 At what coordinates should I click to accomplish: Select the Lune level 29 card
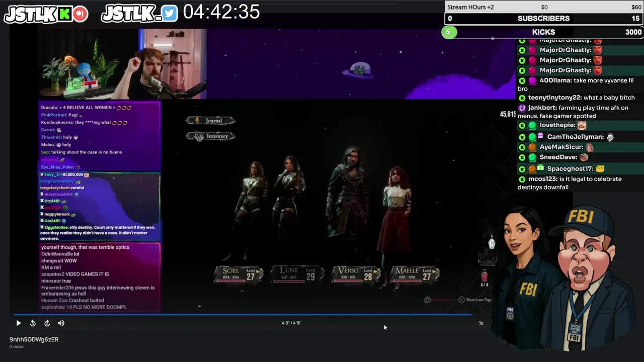click(x=298, y=274)
